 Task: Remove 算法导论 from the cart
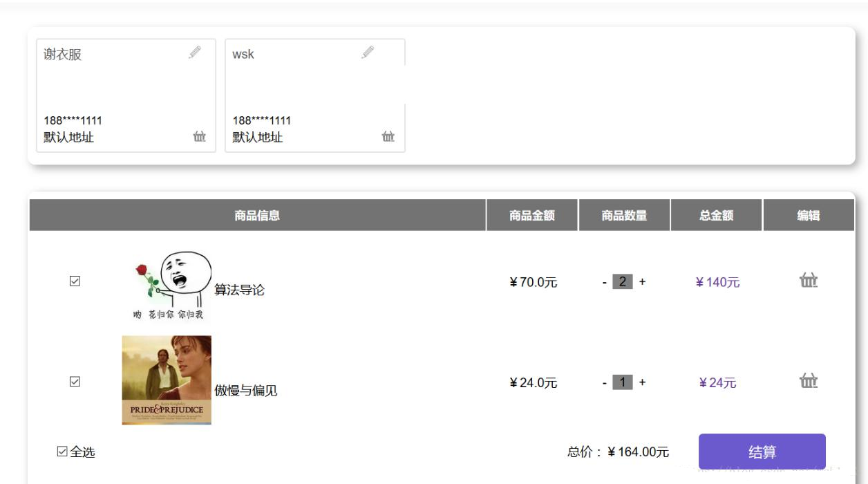tap(809, 280)
